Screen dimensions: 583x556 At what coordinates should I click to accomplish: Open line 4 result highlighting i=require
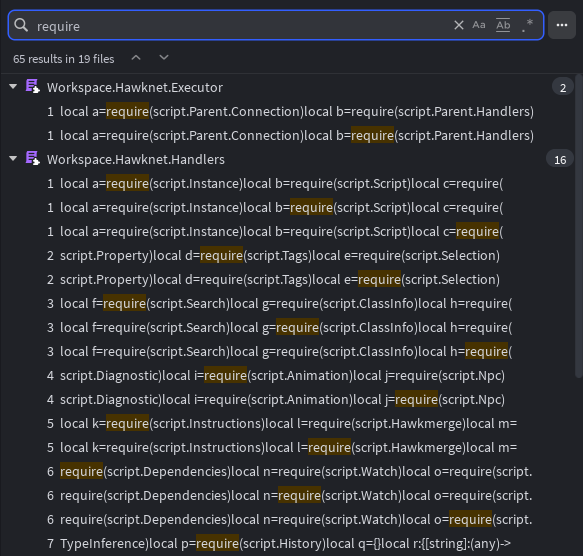[276, 376]
